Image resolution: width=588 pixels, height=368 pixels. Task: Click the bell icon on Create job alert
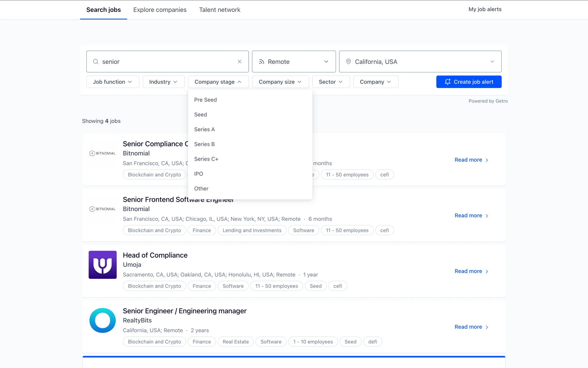tap(447, 82)
